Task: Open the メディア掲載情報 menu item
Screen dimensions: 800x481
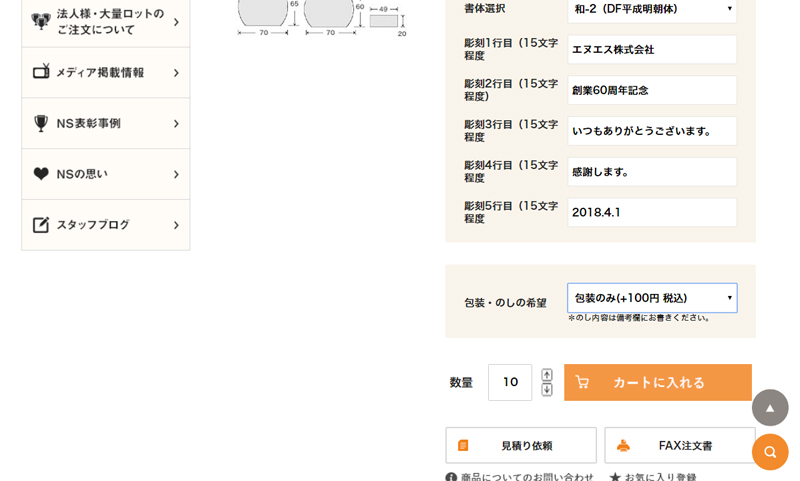Action: point(106,72)
